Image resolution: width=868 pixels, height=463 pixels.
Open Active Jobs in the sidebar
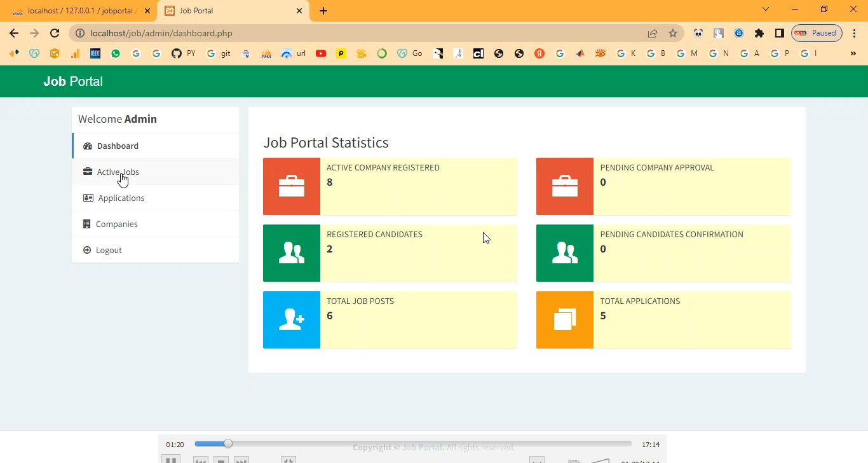(118, 172)
